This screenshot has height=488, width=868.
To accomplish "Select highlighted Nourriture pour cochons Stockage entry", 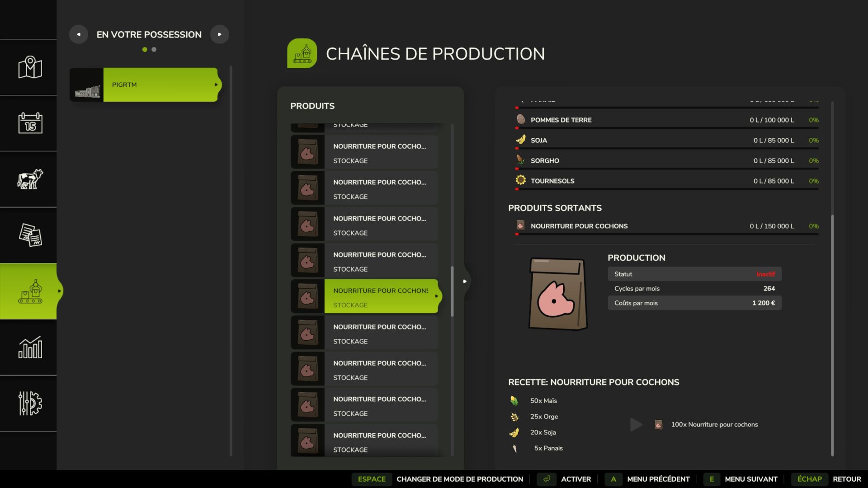I will (381, 297).
